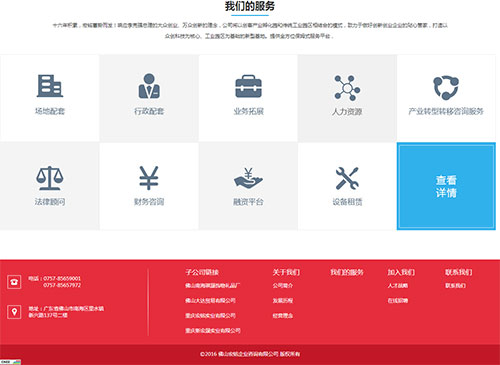500x365 pixels.
Task: Visit the 佛山大达贸易有限公司 subsidiary link
Action: [x=210, y=301]
